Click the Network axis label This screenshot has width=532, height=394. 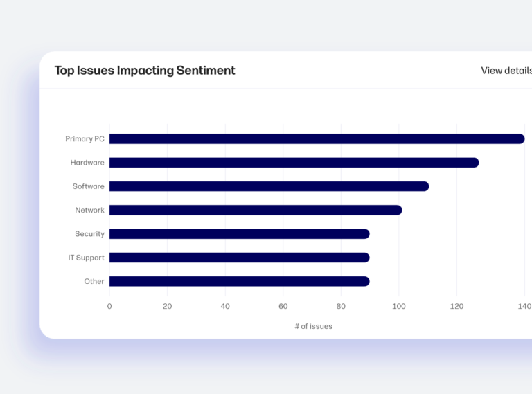[x=89, y=210]
